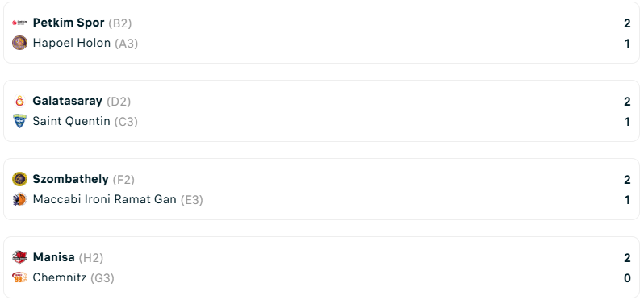Click the Petkim Spor team logo

(x=19, y=23)
